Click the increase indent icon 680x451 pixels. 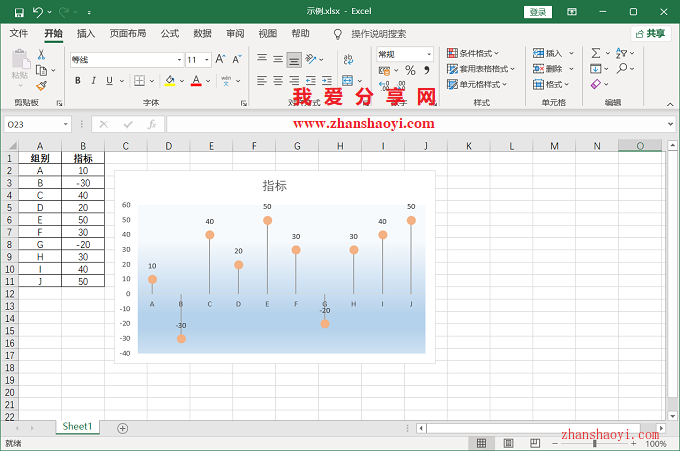327,81
